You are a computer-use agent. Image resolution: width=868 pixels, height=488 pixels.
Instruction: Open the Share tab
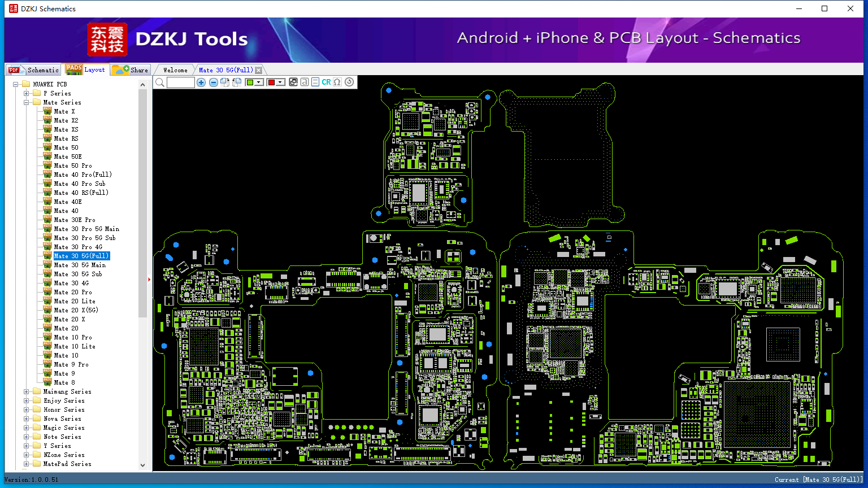[x=130, y=70]
